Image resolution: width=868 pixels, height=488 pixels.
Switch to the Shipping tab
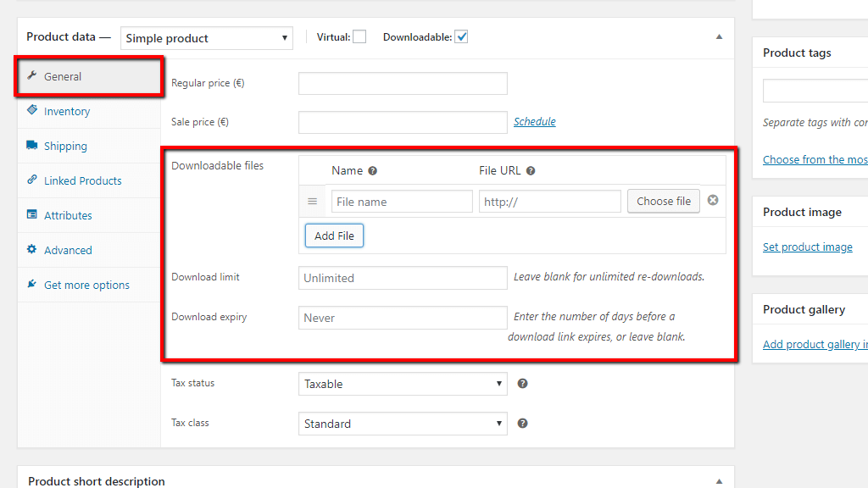[89, 146]
